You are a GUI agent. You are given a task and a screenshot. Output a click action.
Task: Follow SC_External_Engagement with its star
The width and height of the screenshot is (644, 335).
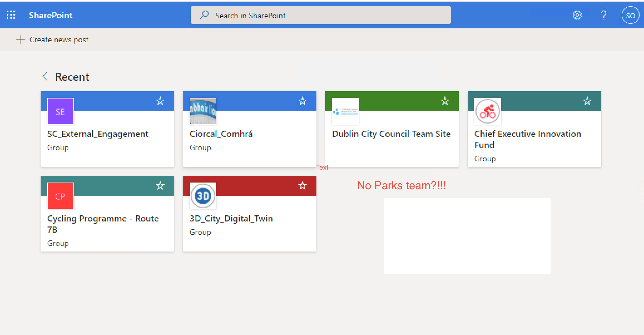coord(160,101)
